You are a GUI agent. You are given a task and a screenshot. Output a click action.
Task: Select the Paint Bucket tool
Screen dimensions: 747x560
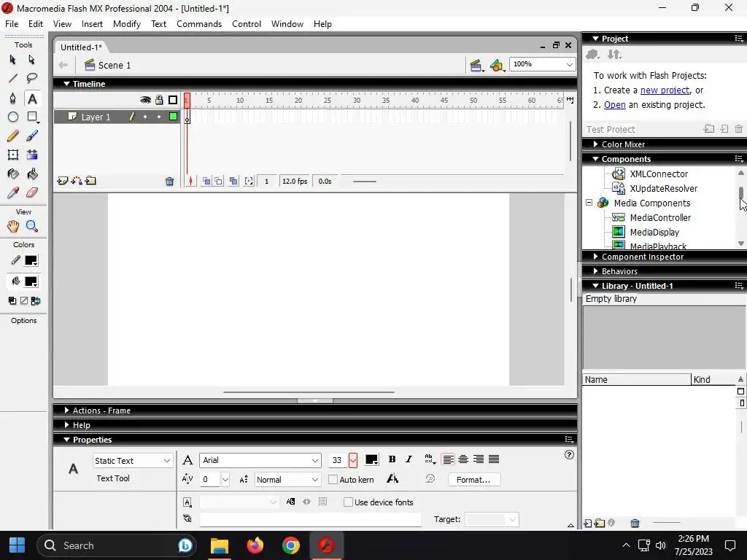[x=32, y=174]
